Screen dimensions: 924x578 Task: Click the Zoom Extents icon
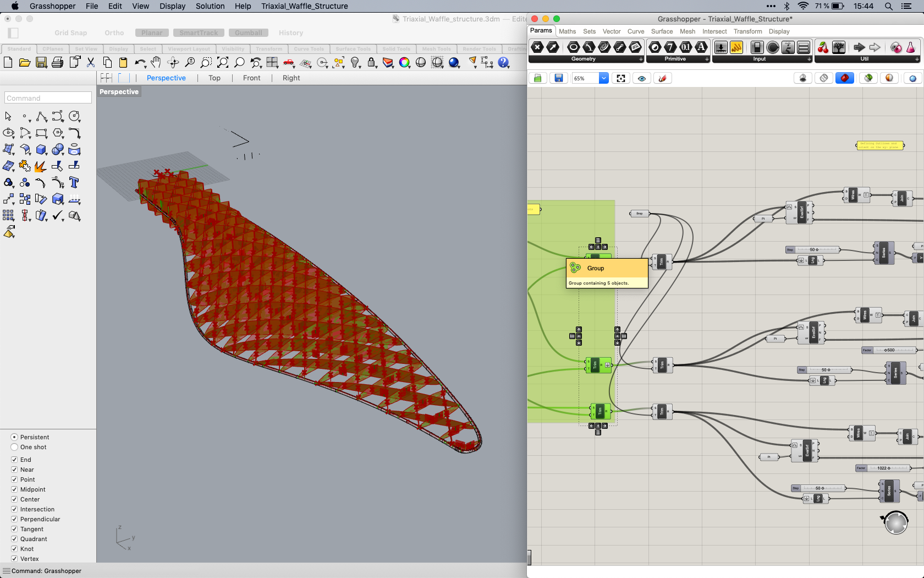click(x=223, y=63)
